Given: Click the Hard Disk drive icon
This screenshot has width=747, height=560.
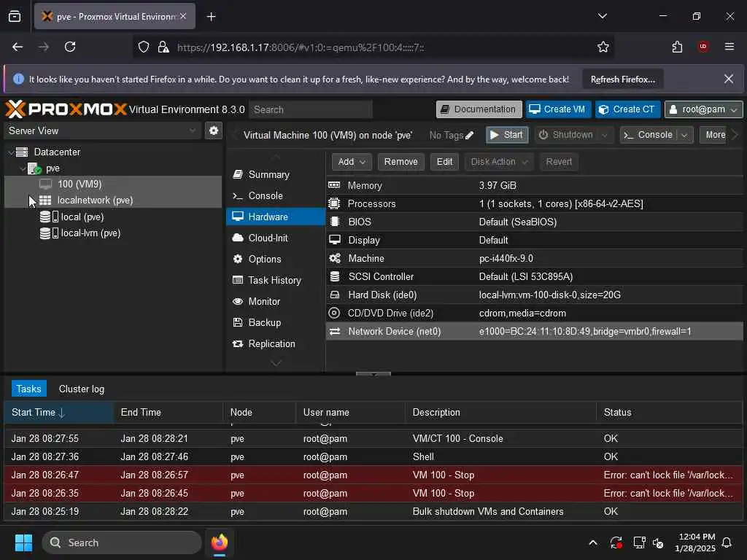Looking at the screenshot, I should 334,295.
